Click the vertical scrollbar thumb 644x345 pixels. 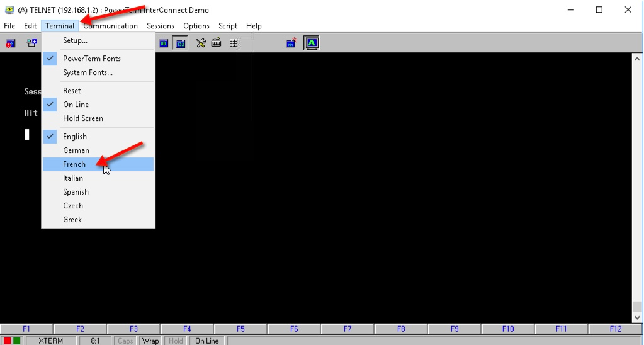tap(637, 307)
